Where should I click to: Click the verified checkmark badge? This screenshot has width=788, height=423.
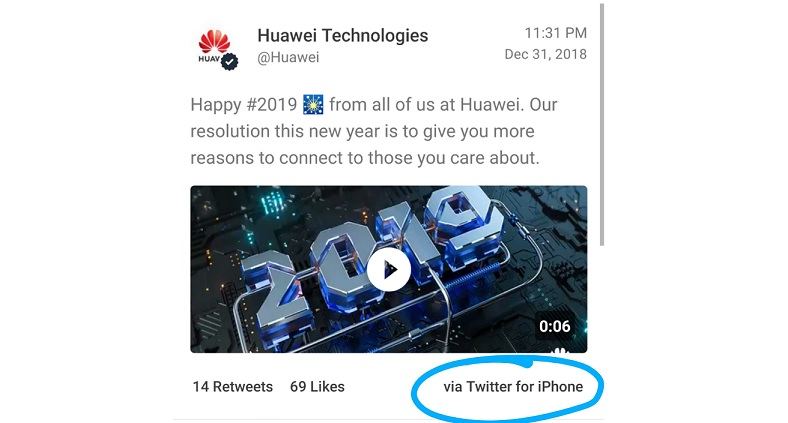coord(230,61)
